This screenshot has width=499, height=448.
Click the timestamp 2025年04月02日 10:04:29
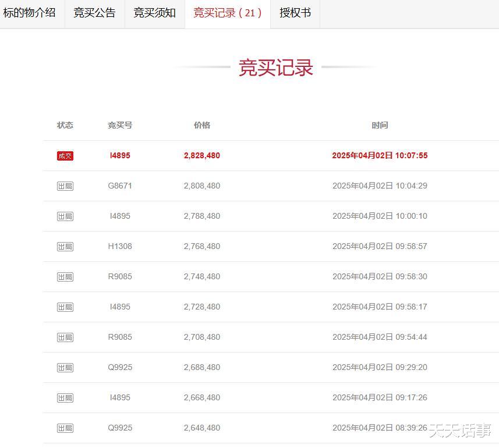(x=380, y=186)
